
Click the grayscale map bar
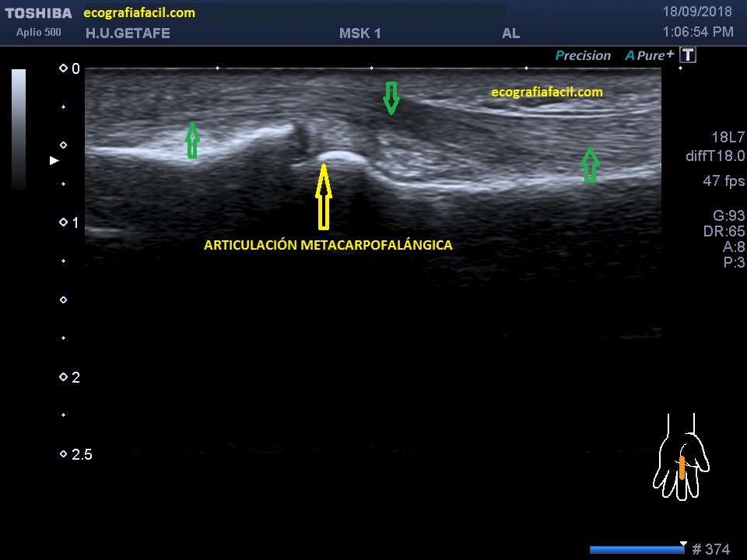(x=19, y=129)
